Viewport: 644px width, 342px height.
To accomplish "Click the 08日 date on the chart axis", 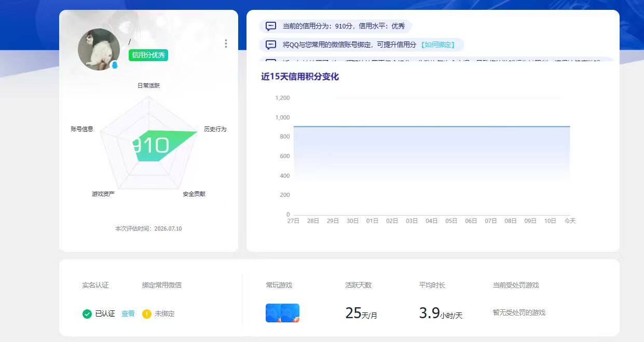I will click(x=510, y=221).
